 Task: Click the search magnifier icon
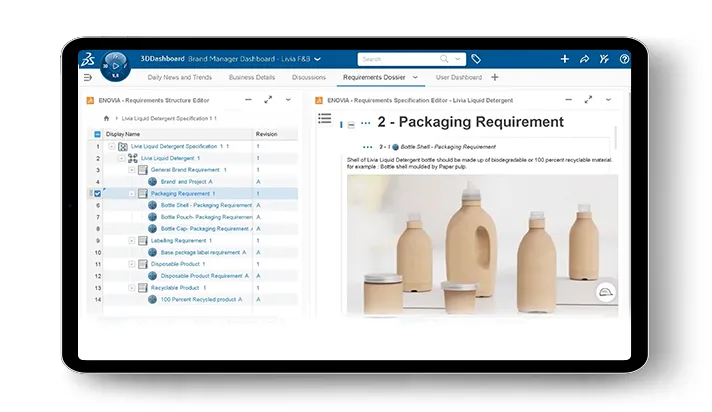(x=444, y=59)
